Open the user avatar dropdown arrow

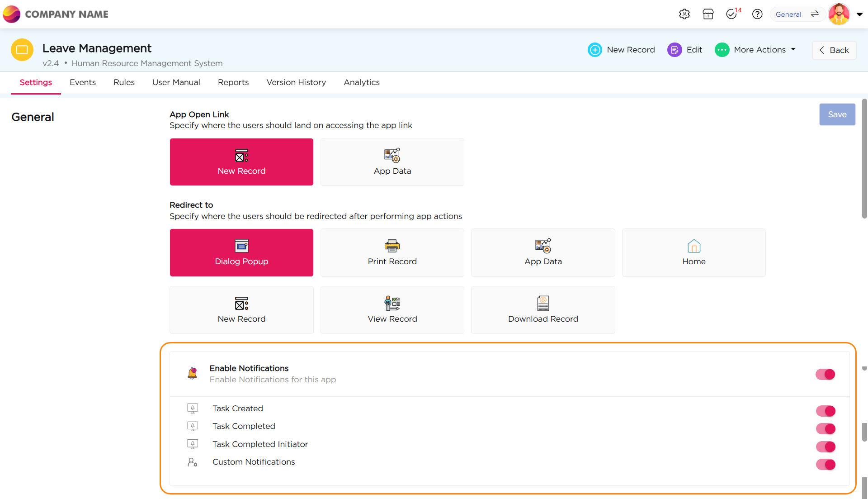[x=859, y=14]
